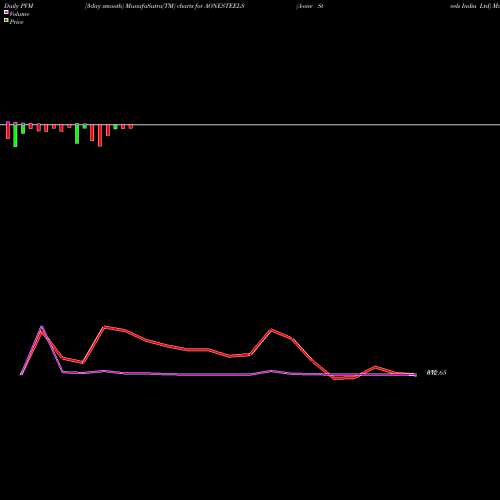Click the 'Volume' legend label
Viewport: 500px width, 500px height.
point(19,14)
